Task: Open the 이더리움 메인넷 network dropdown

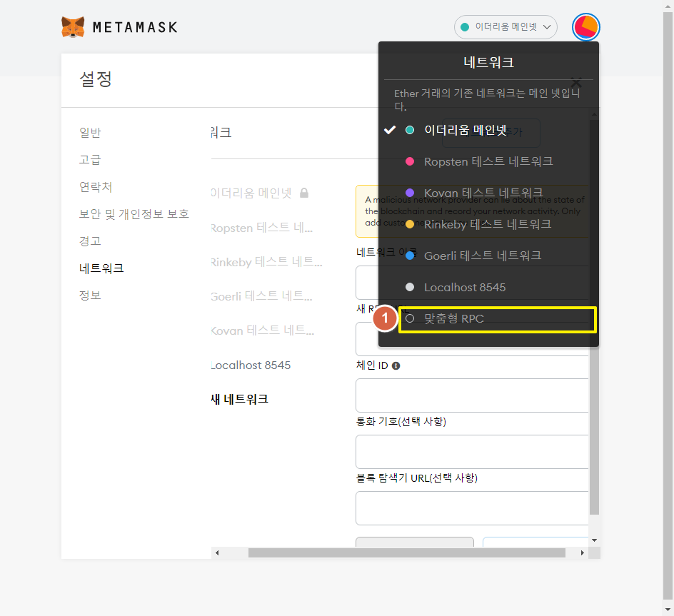Action: tap(505, 27)
